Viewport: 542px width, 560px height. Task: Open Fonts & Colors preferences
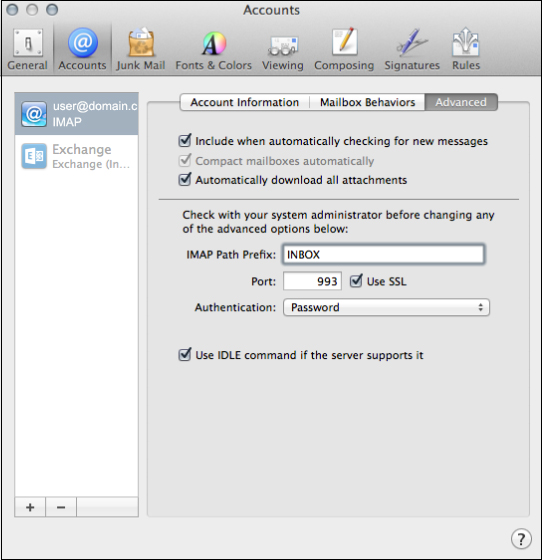coord(214,49)
